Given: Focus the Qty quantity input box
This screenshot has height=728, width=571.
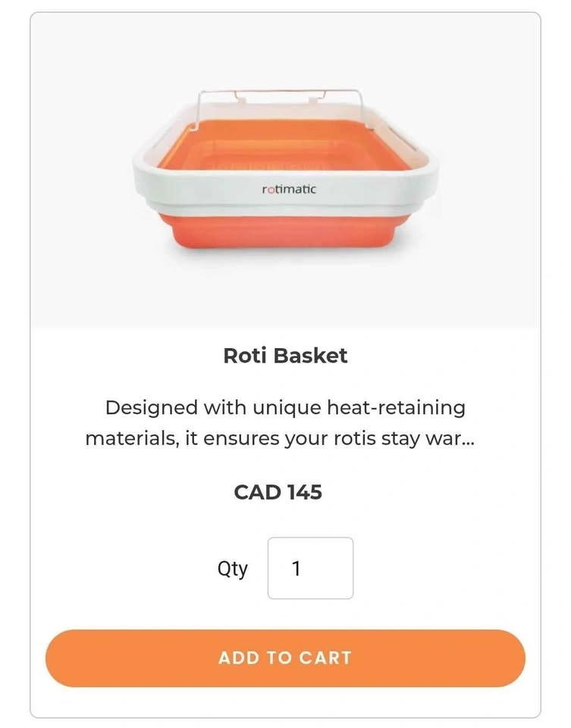Looking at the screenshot, I should pos(310,568).
